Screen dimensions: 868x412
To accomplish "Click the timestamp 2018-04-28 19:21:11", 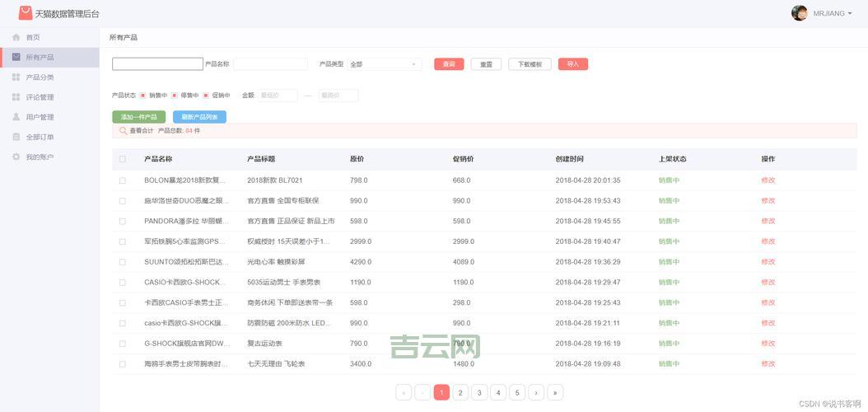I will point(588,323).
